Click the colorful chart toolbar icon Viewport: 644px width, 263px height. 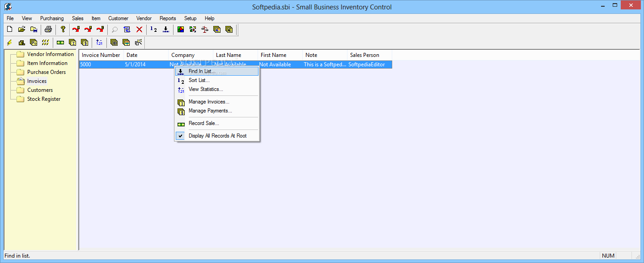(181, 30)
